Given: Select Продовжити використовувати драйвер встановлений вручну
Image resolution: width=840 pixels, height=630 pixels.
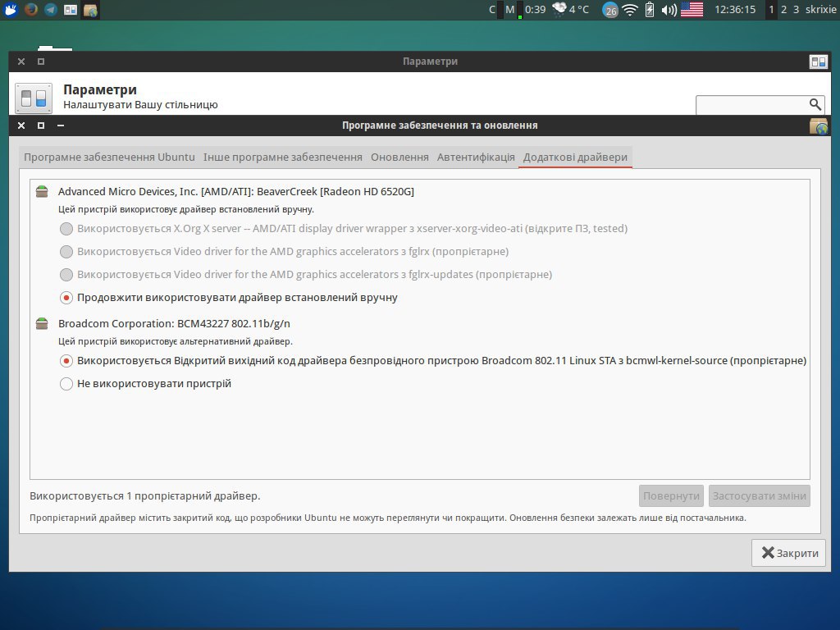Looking at the screenshot, I should click(x=229, y=298).
